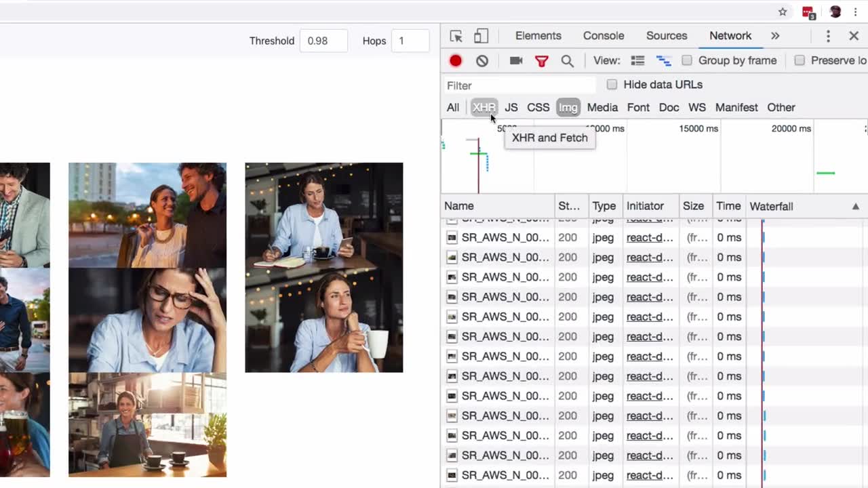The image size is (868, 488).
Task: Tick the Preserve log checkbox
Action: coord(800,60)
